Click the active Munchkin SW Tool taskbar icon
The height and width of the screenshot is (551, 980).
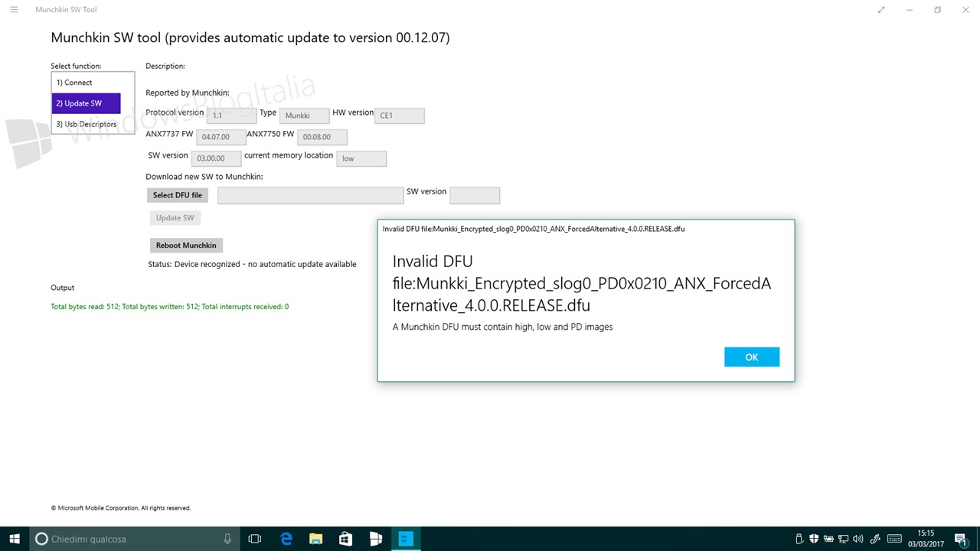[x=406, y=539]
